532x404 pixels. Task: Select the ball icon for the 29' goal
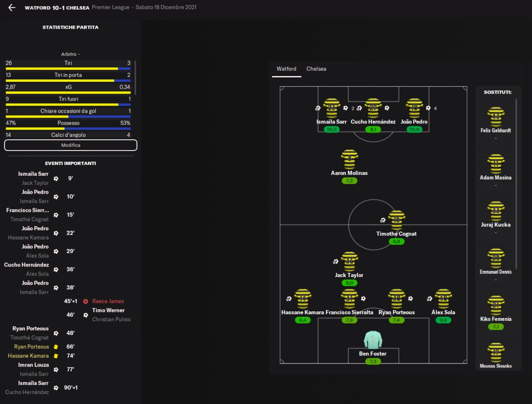[x=56, y=251]
